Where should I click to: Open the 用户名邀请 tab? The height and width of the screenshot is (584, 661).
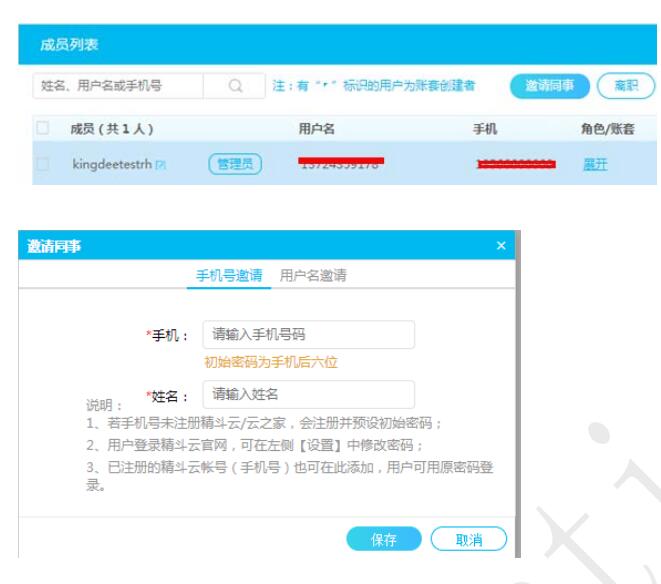point(313,276)
